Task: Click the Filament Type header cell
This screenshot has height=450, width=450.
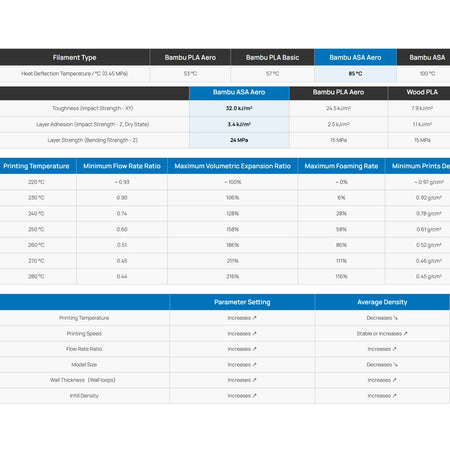Action: point(74,57)
